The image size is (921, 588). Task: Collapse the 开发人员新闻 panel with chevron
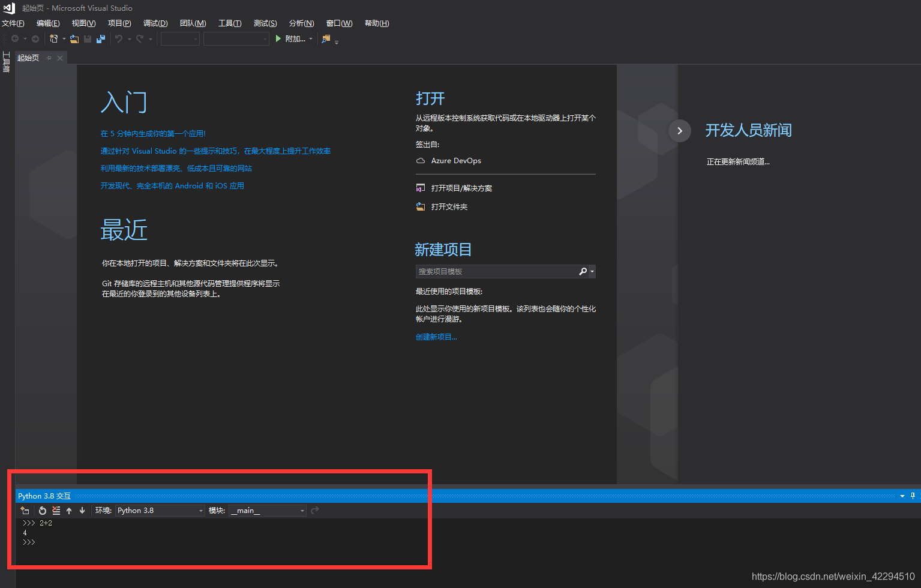[x=680, y=131]
